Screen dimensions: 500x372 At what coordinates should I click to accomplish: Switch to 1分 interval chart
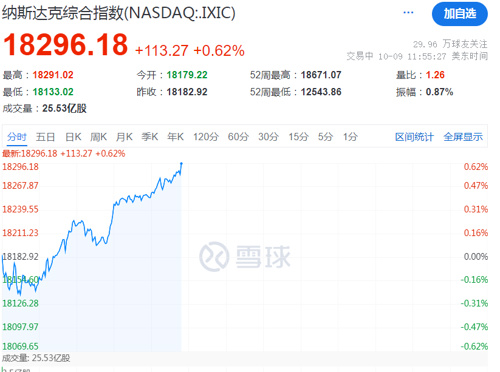point(350,137)
